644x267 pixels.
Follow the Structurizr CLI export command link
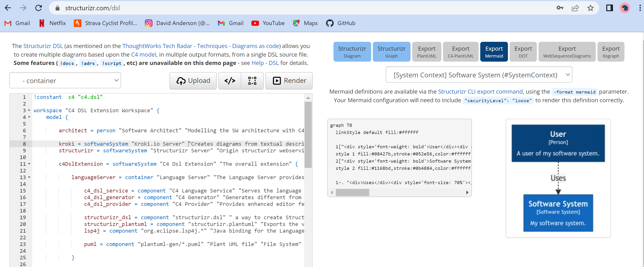pos(480,91)
